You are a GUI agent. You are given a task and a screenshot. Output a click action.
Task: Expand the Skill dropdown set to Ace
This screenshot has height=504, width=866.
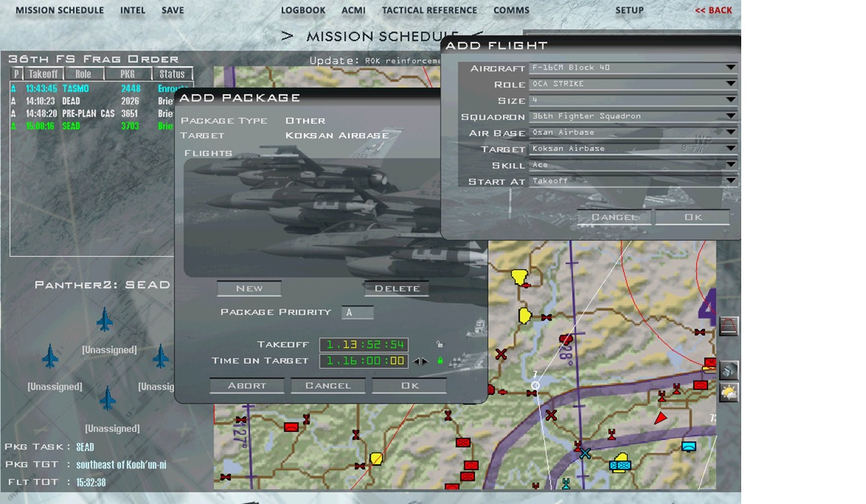(x=633, y=165)
